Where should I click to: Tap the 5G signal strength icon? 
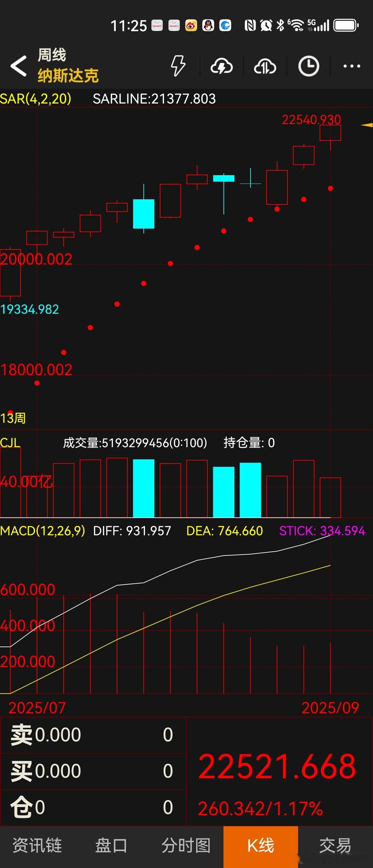[x=318, y=25]
